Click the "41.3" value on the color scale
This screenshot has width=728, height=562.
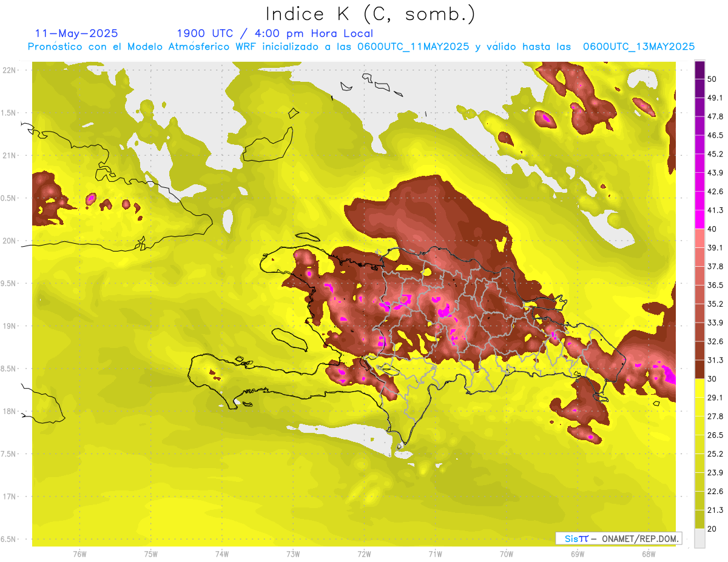(715, 210)
